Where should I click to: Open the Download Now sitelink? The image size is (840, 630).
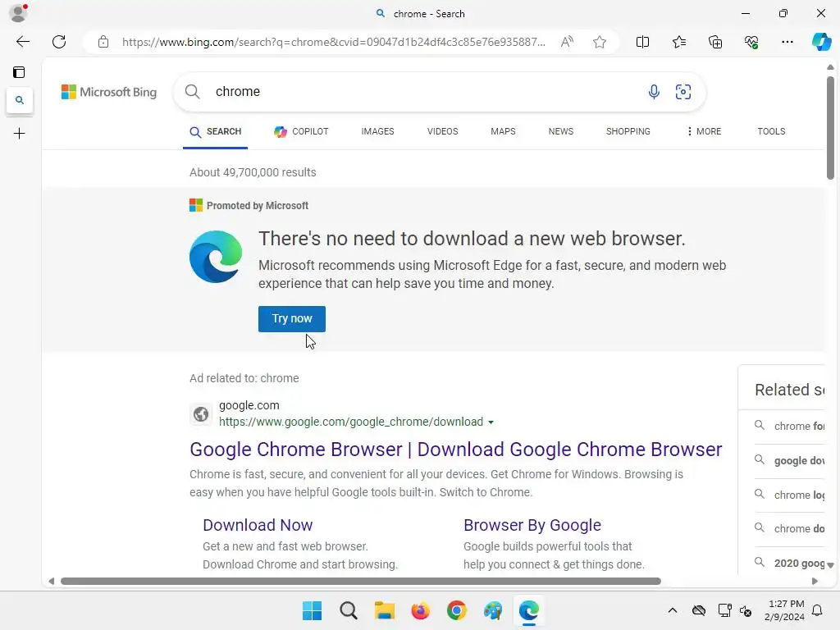pos(258,525)
